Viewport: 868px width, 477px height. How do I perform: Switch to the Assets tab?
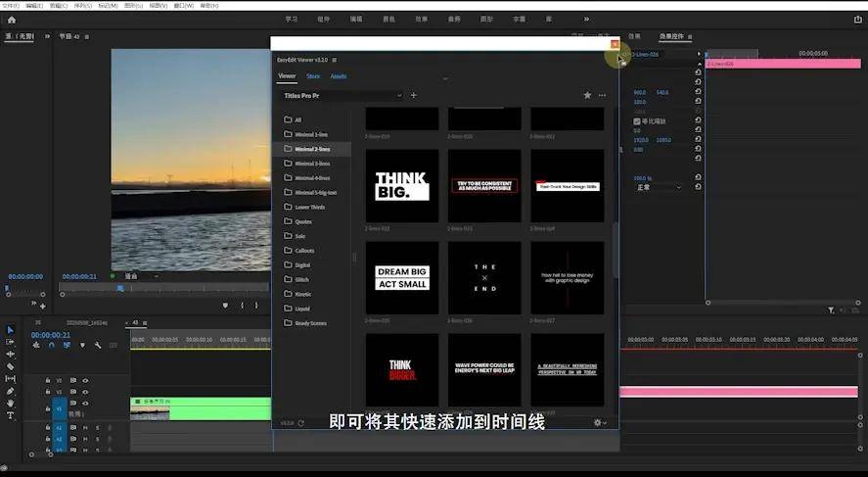339,76
